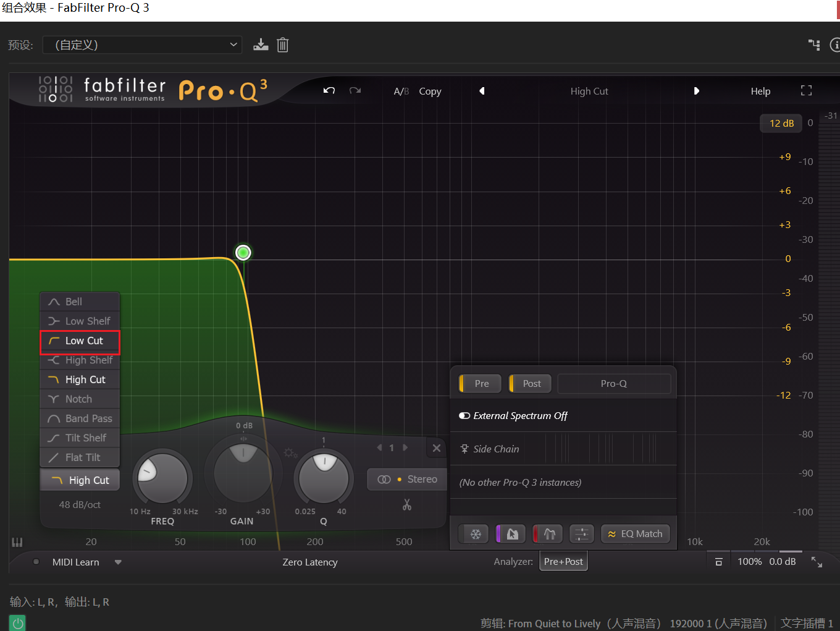Click the gain-Q link gear icon
Image resolution: width=840 pixels, height=631 pixels.
click(290, 453)
